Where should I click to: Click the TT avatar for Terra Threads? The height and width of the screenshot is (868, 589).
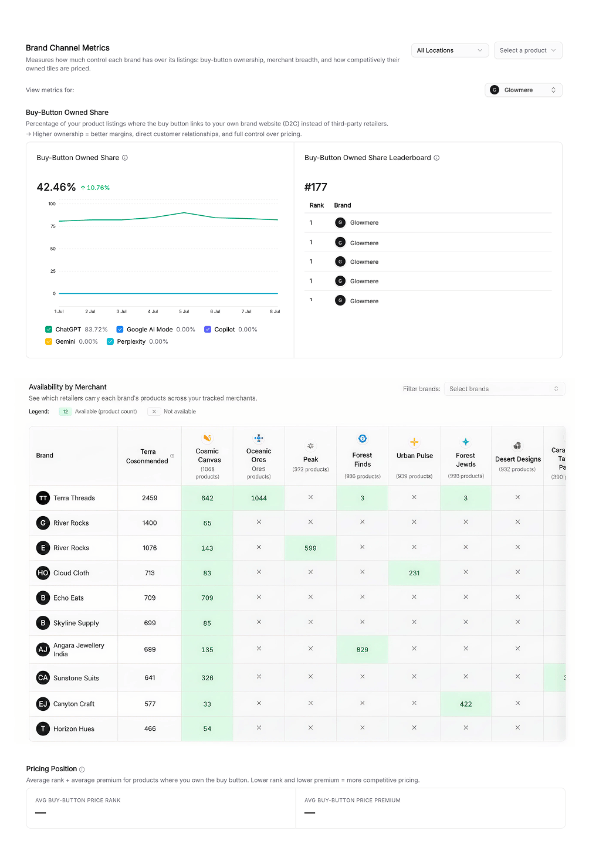[x=43, y=498]
